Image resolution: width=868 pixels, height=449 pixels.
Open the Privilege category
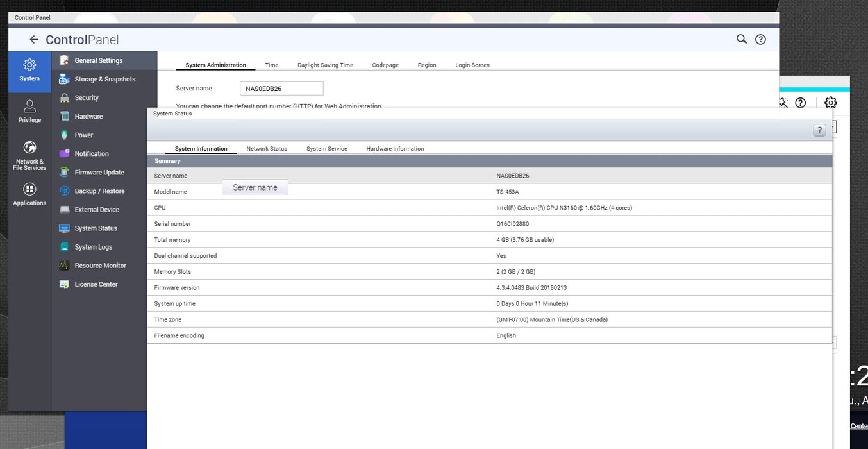tap(29, 112)
